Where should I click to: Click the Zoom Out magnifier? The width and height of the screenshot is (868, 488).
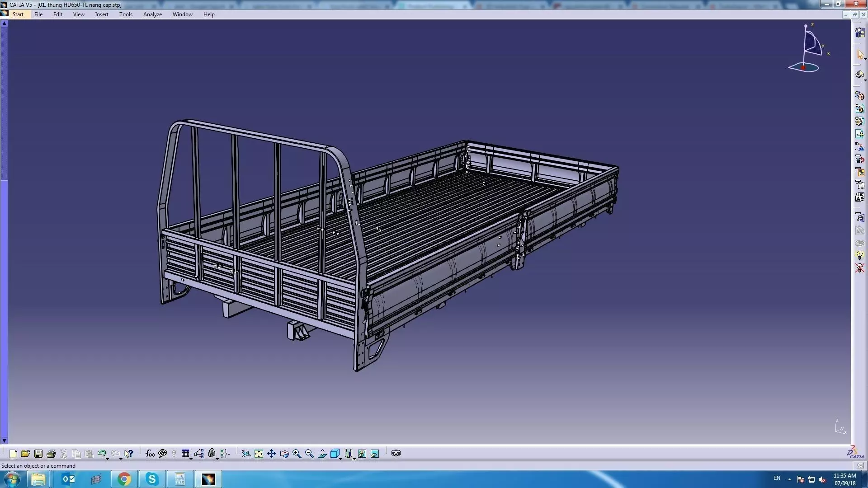pos(309,454)
